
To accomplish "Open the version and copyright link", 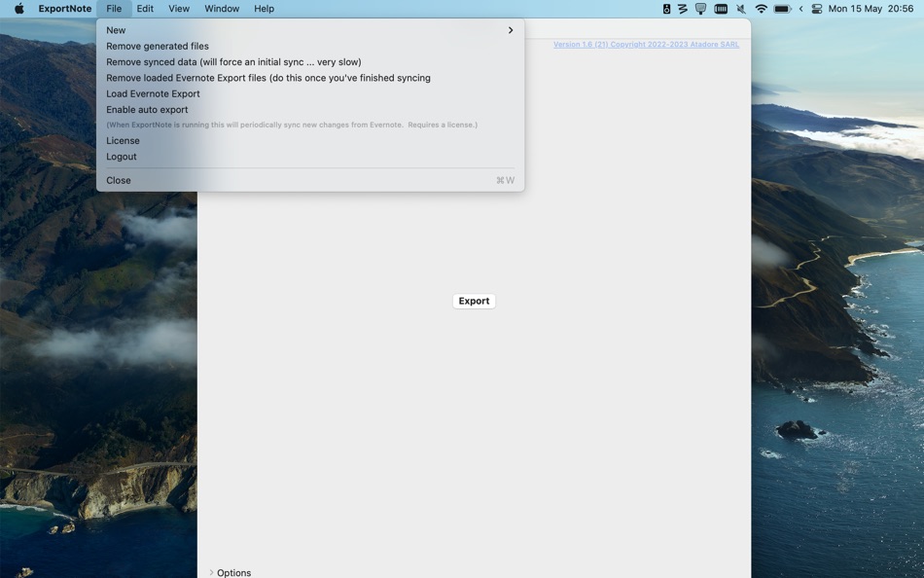I will click(646, 44).
